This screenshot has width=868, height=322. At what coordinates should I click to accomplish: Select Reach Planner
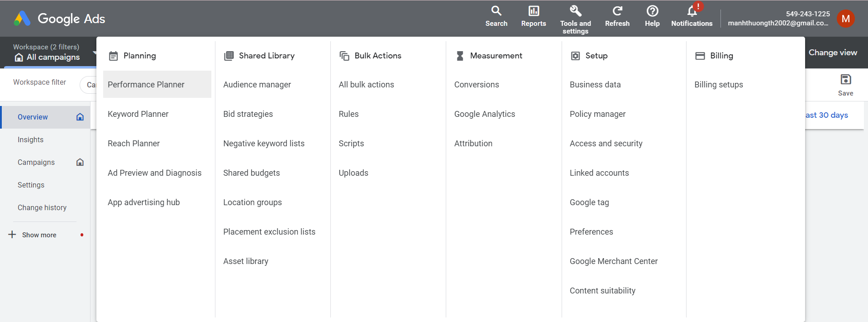pos(134,144)
